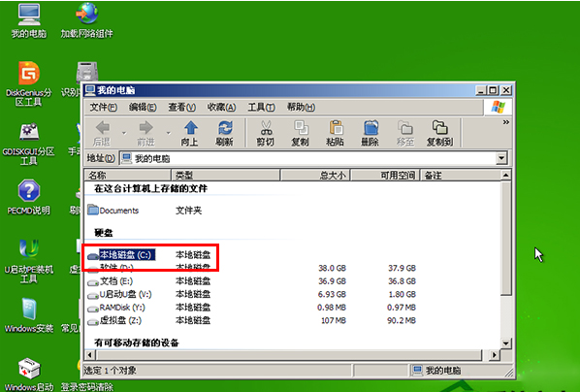580x392 pixels.
Task: Select the U启动U盘 (V:) drive
Action: coord(120,295)
